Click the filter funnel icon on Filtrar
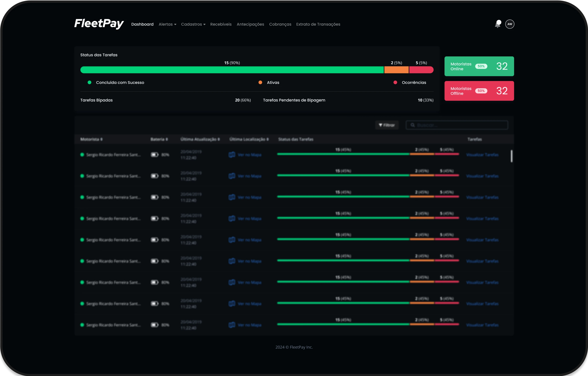 point(381,125)
